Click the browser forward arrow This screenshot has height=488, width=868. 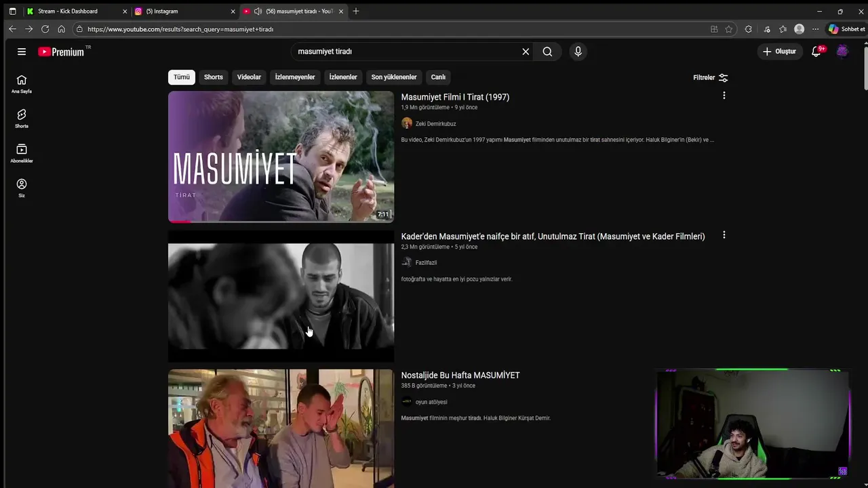28,29
